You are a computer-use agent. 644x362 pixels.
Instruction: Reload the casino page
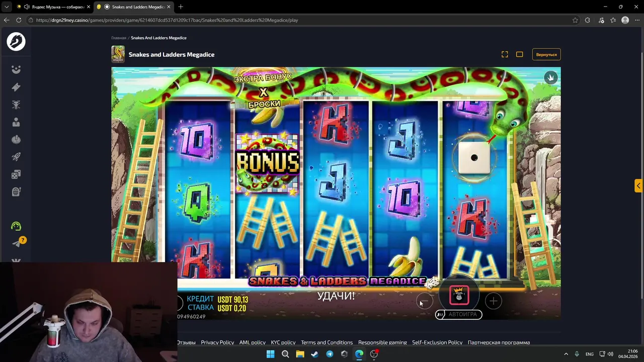pyautogui.click(x=19, y=20)
